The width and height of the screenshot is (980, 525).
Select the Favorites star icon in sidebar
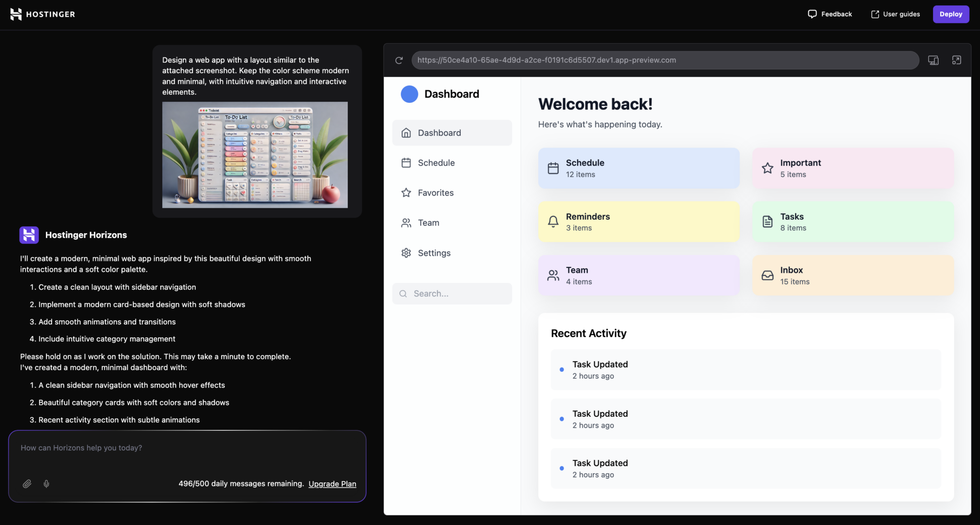point(406,192)
